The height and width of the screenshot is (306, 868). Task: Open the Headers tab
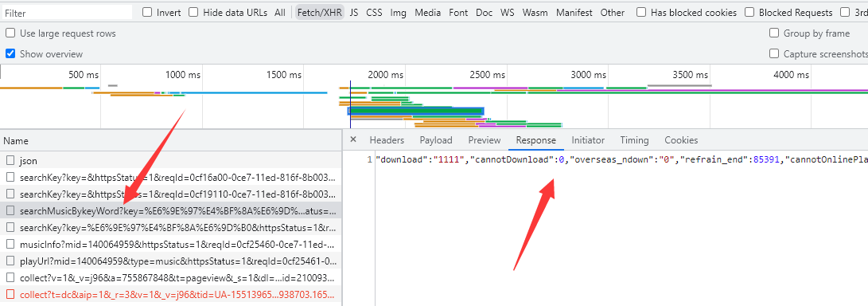(387, 140)
